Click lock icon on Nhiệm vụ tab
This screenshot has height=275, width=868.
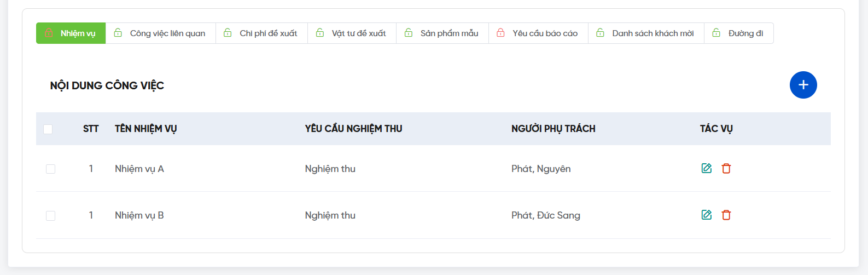[x=49, y=33]
